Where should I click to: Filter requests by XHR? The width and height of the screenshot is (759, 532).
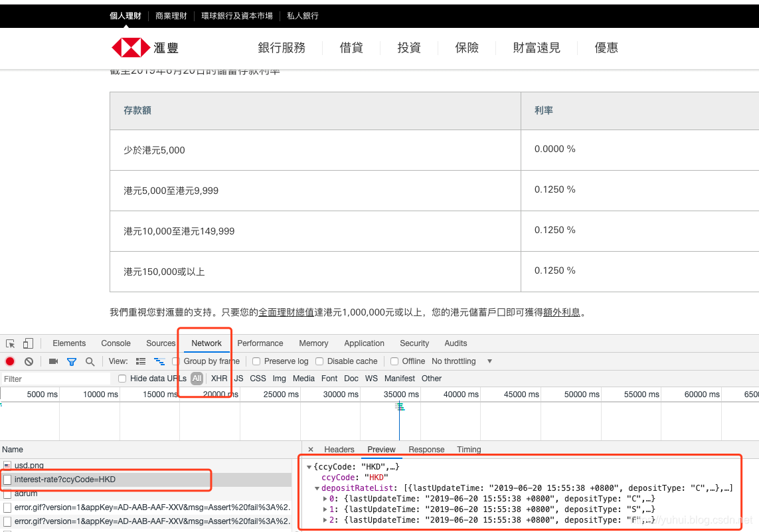[219, 379]
